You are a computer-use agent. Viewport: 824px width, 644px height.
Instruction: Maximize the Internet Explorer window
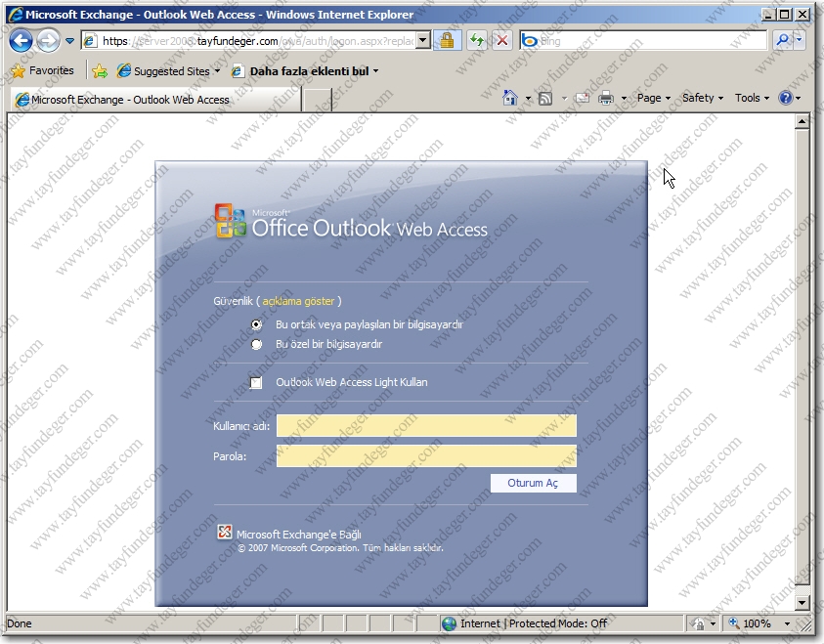(785, 15)
